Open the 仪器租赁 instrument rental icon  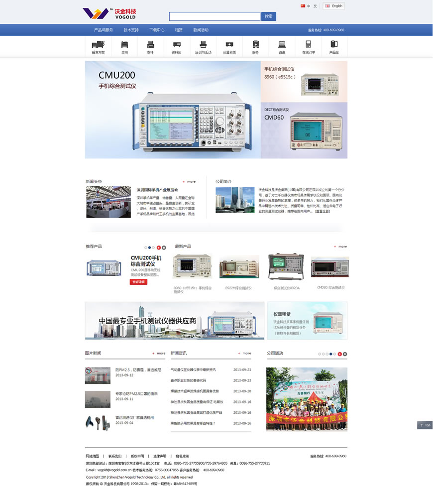click(229, 47)
